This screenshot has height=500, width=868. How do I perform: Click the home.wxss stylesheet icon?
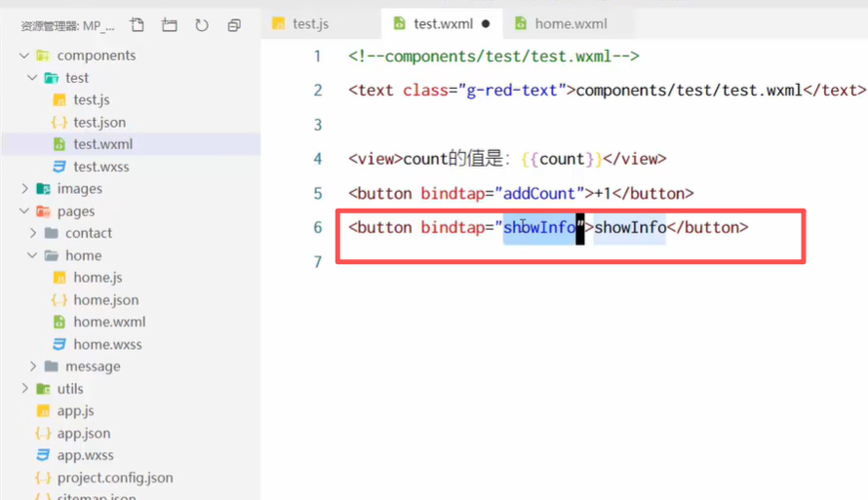pyautogui.click(x=59, y=344)
